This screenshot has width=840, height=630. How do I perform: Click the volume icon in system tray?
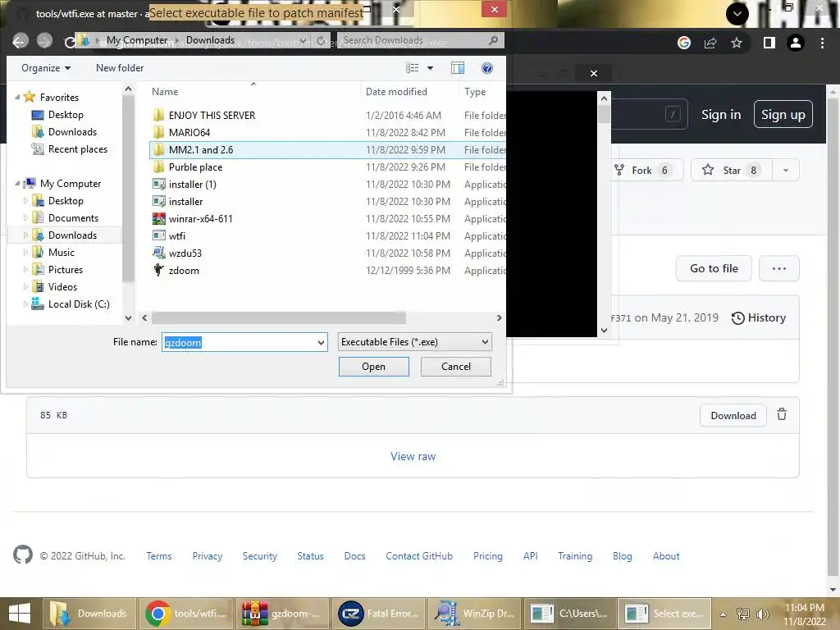point(762,614)
